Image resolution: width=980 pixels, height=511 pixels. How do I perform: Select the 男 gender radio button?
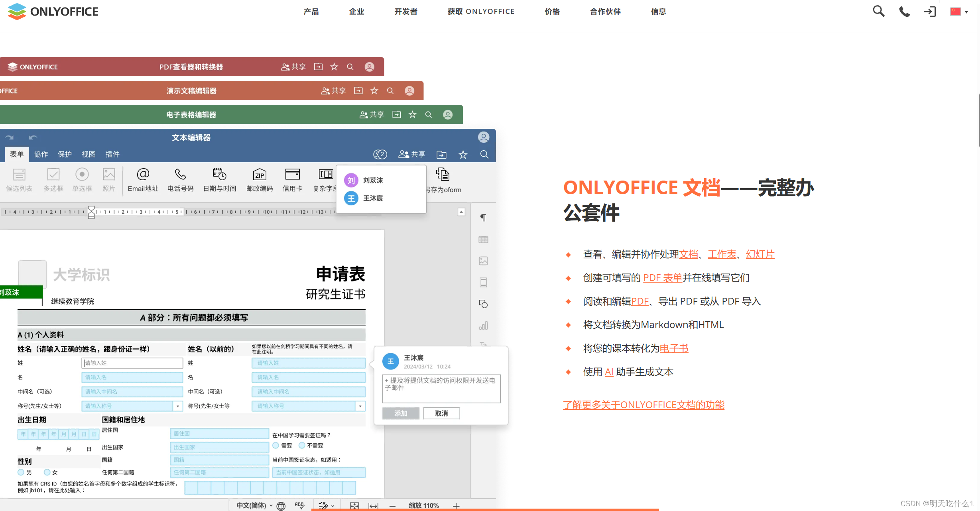pyautogui.click(x=21, y=472)
